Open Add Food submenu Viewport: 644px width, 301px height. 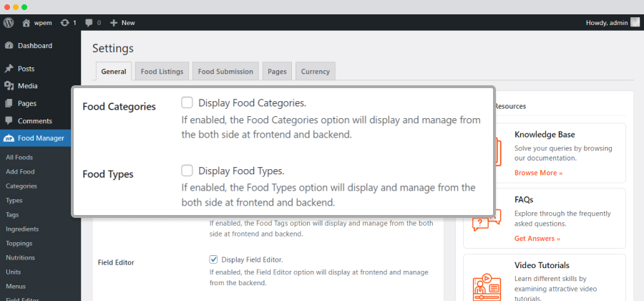click(x=20, y=172)
